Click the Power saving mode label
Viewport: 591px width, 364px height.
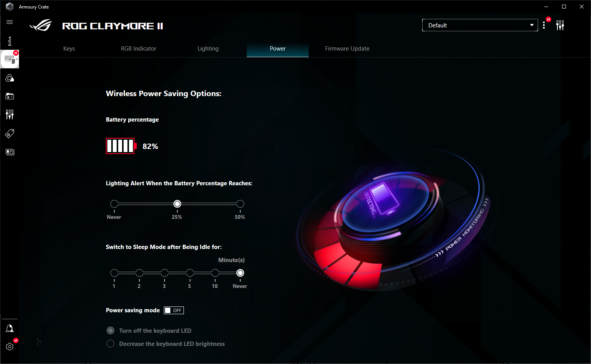[x=133, y=310]
